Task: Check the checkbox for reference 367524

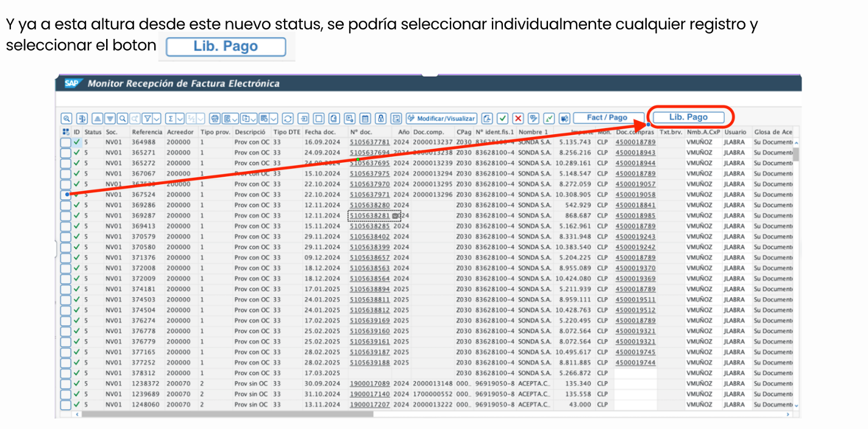Action: click(x=66, y=194)
